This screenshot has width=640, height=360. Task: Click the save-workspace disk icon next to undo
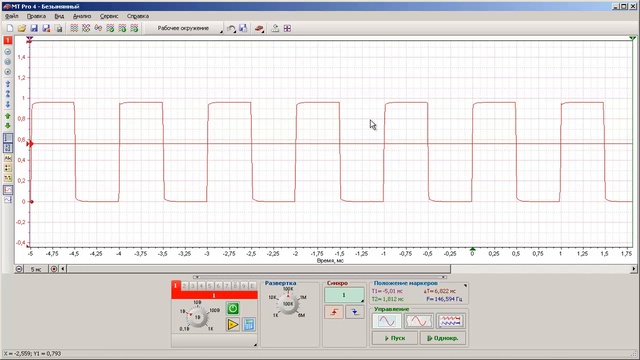243,28
